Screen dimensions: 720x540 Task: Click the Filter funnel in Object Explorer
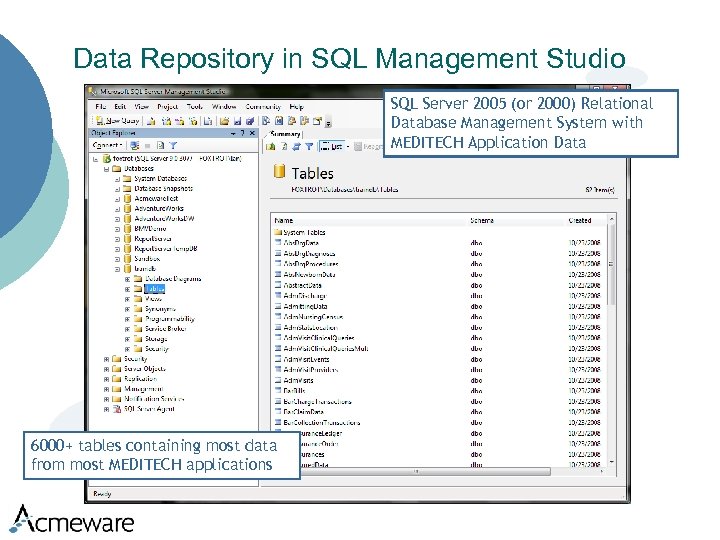click(x=173, y=145)
